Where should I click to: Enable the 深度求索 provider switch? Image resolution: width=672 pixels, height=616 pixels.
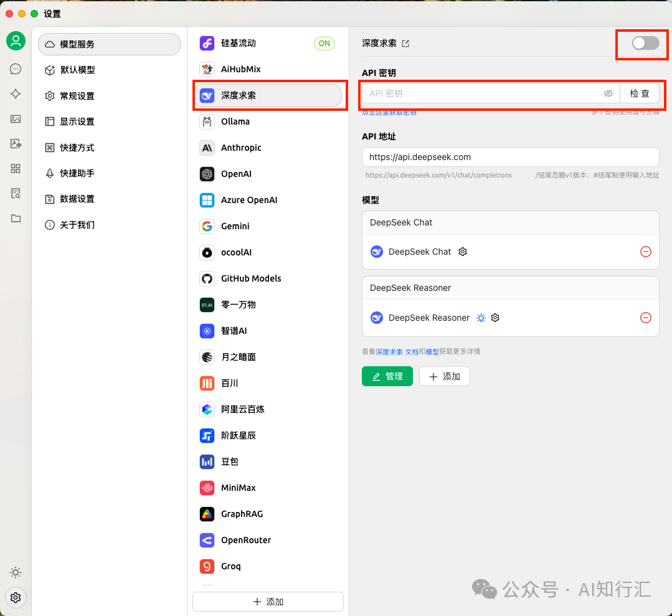coord(646,43)
